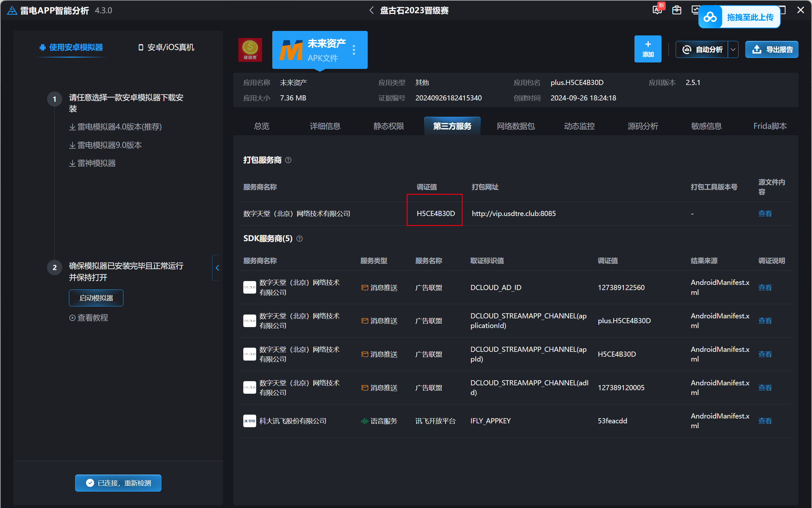
Task: Open the 详细信息 tab
Action: 325,126
